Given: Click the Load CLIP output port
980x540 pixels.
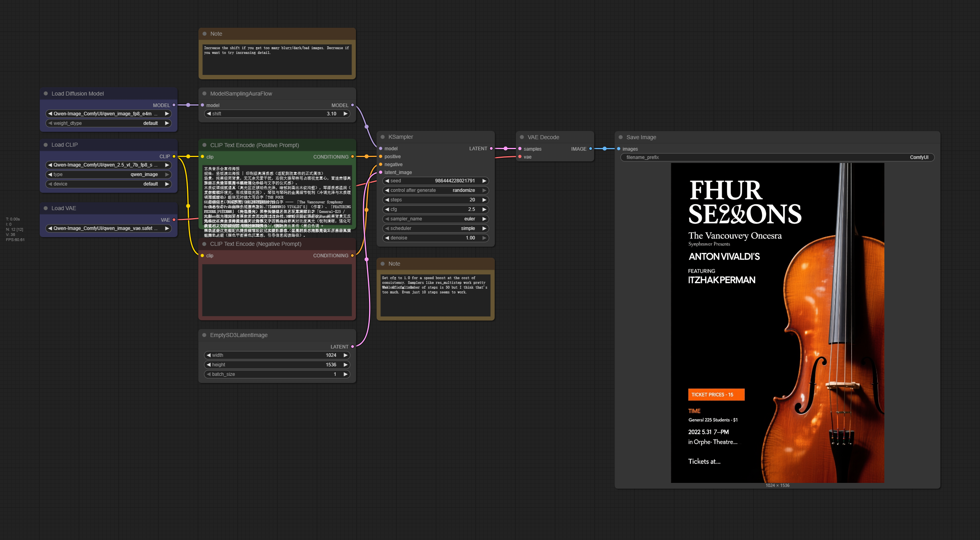Looking at the screenshot, I should point(174,156).
